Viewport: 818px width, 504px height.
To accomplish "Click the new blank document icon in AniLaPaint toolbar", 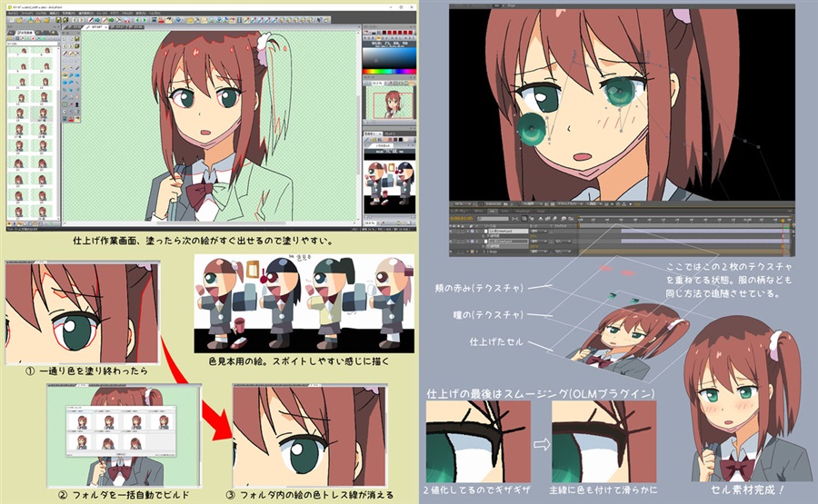I will click(12, 20).
